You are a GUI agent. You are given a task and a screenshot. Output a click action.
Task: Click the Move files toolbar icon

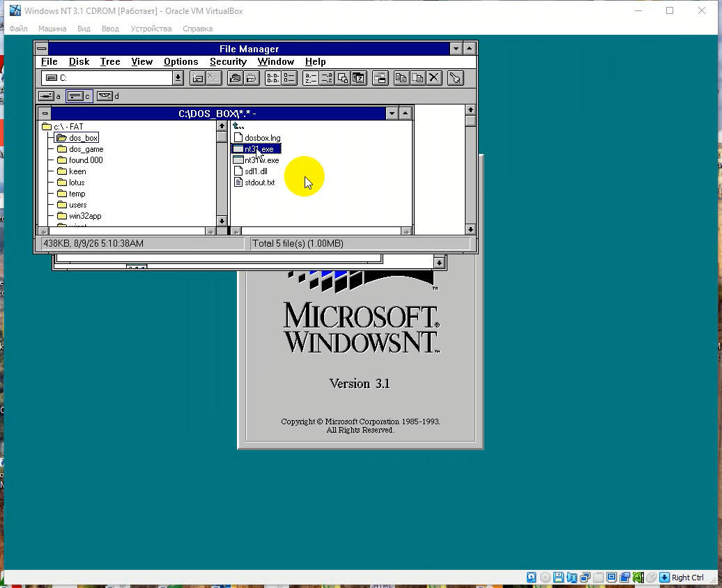coord(417,78)
